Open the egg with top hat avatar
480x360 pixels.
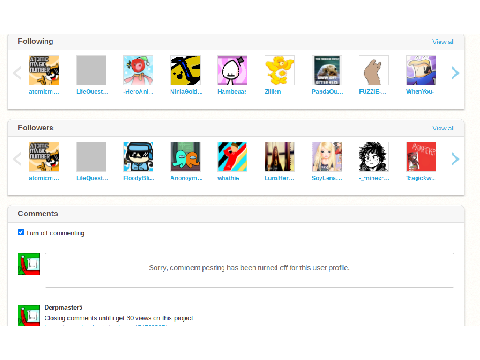point(232,70)
